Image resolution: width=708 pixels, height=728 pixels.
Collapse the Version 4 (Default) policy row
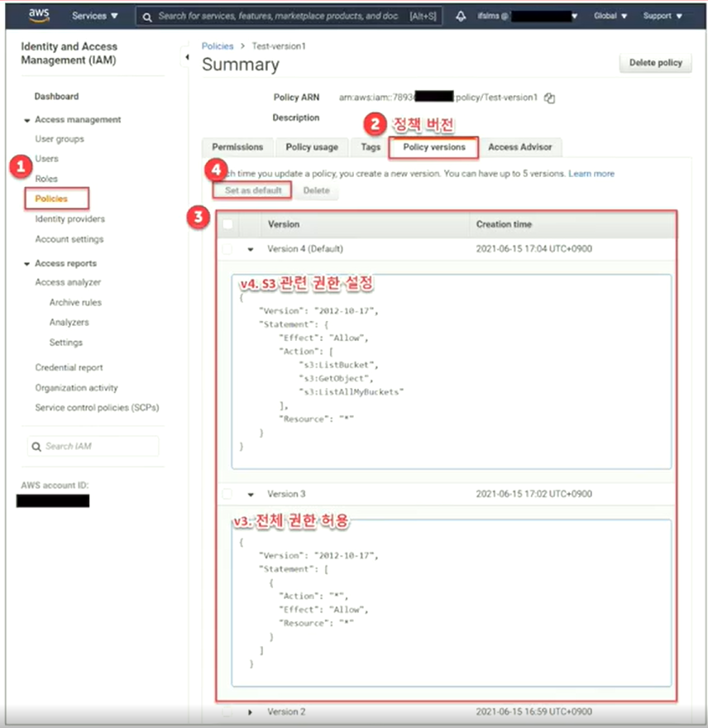251,249
